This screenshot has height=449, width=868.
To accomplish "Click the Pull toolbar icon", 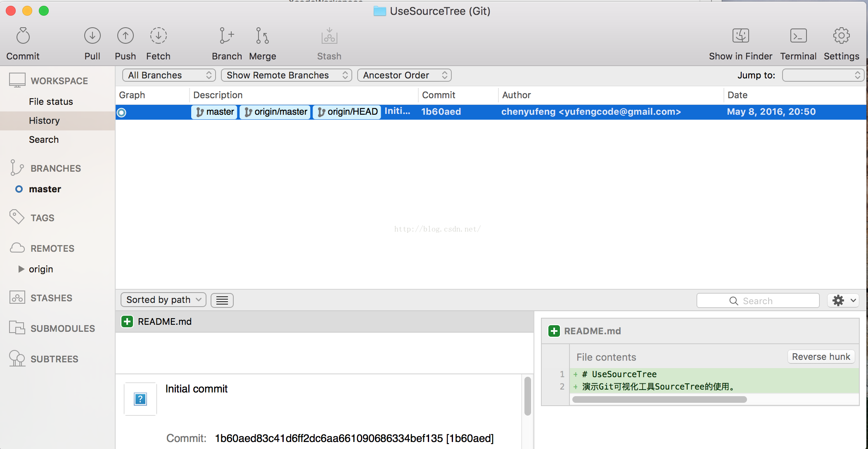I will point(92,36).
